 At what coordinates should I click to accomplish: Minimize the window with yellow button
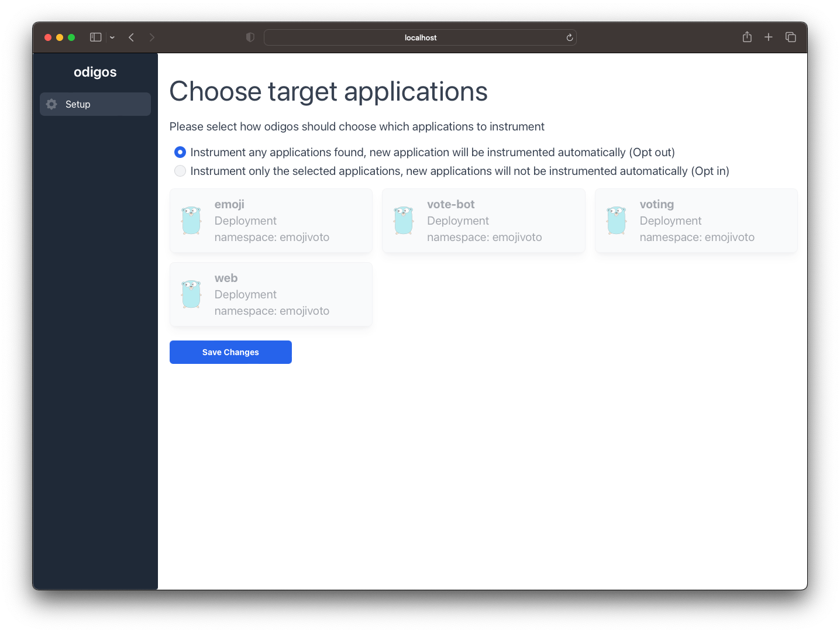[x=60, y=37]
